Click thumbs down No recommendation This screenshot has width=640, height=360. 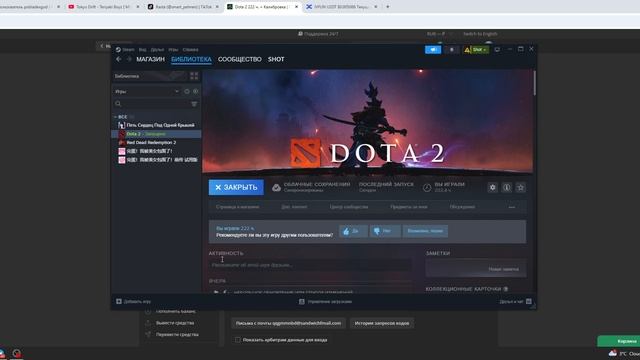click(x=385, y=231)
